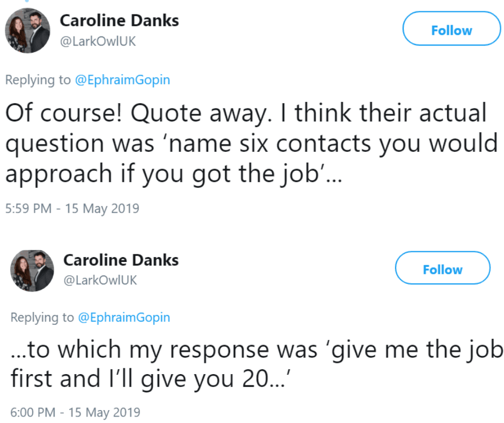Open @EphraimGopin link in second reply header
This screenshot has height=423, width=504.
click(x=124, y=317)
